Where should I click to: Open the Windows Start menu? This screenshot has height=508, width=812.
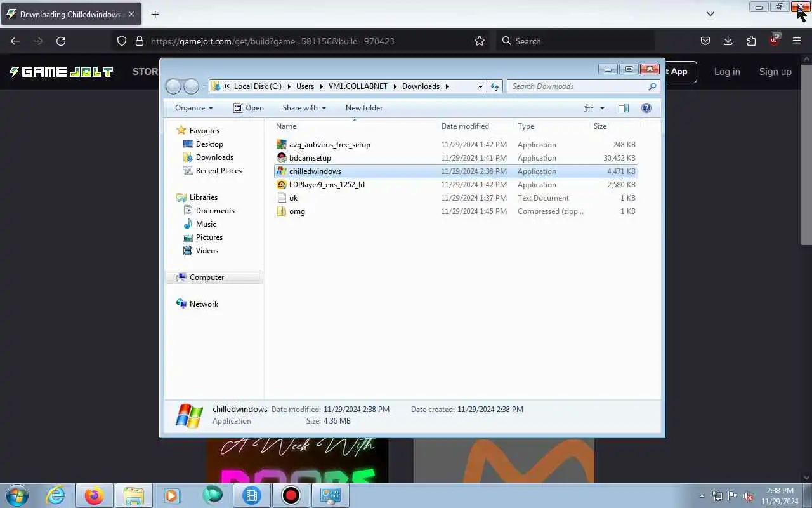click(x=17, y=495)
